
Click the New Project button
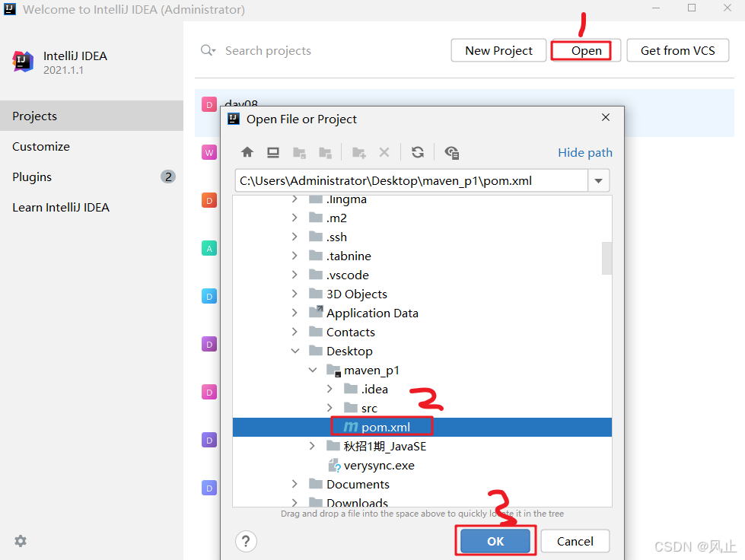498,50
